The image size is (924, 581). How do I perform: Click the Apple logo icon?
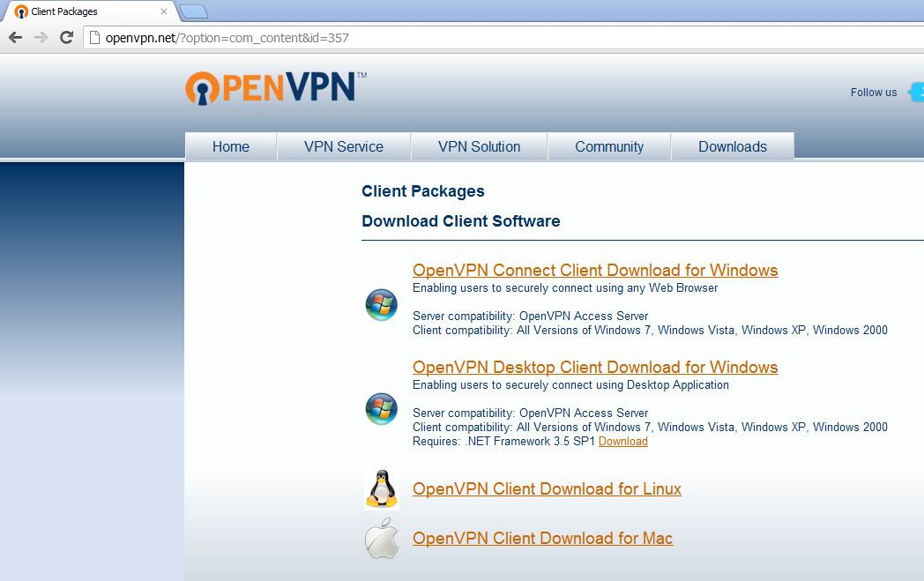[x=382, y=538]
